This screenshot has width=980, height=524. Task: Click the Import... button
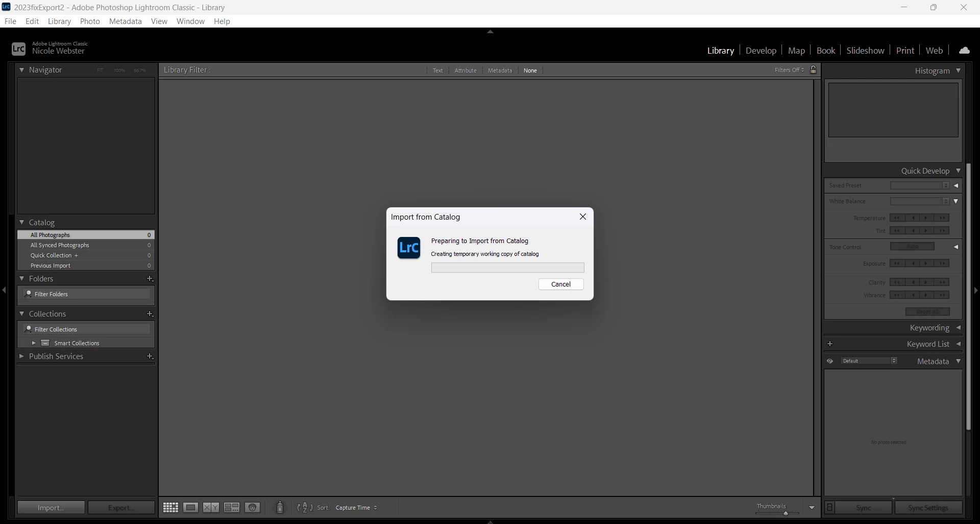coord(51,508)
